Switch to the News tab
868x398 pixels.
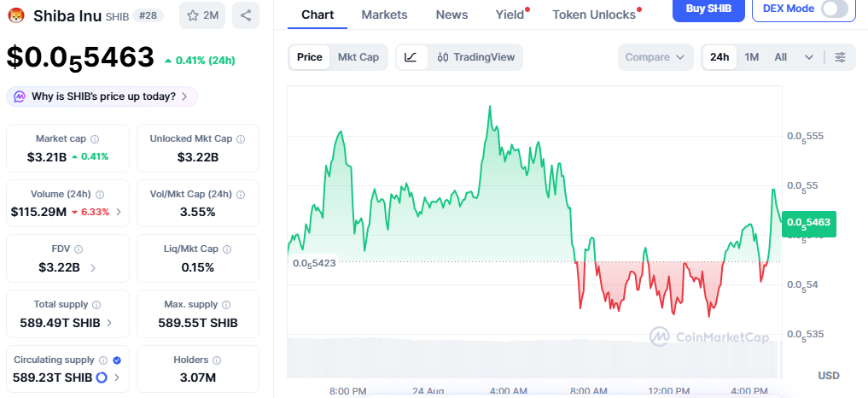451,15
